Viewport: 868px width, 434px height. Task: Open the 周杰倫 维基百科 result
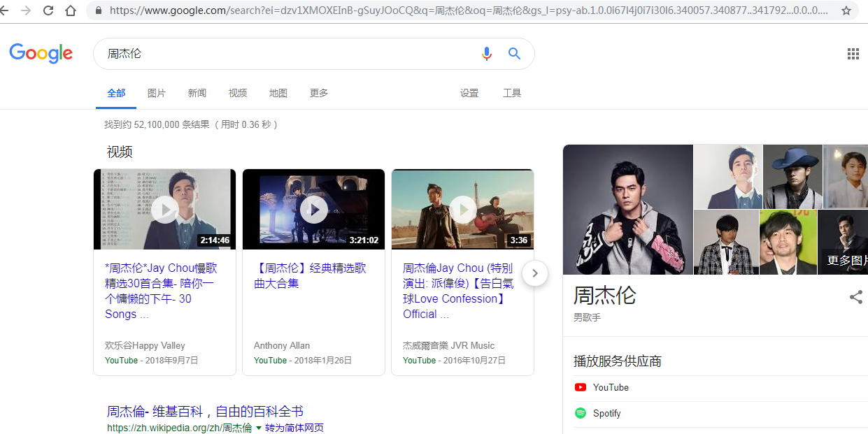[x=205, y=412]
